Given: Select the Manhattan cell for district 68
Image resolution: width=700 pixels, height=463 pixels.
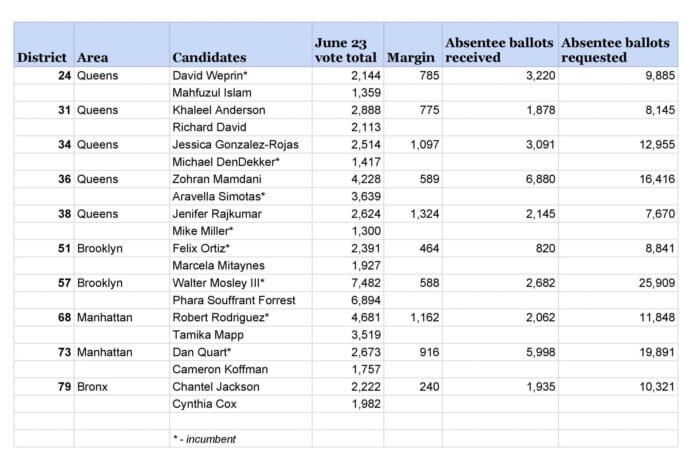Looking at the screenshot, I should [x=121, y=317].
